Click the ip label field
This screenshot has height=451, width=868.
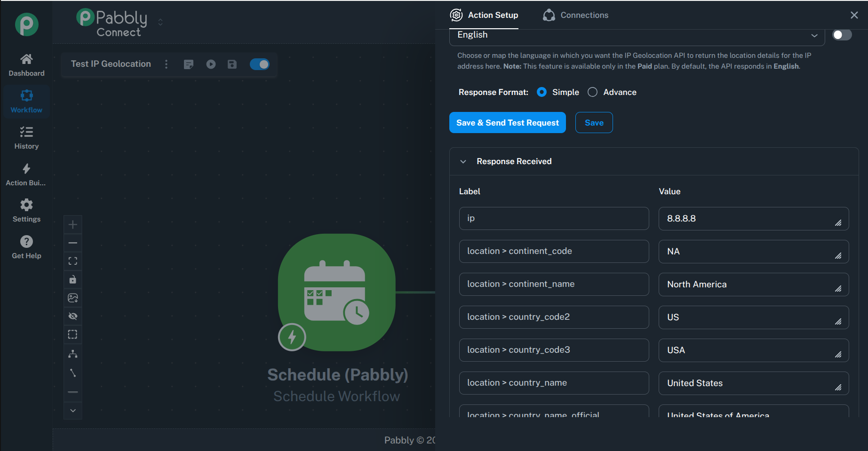pos(554,218)
